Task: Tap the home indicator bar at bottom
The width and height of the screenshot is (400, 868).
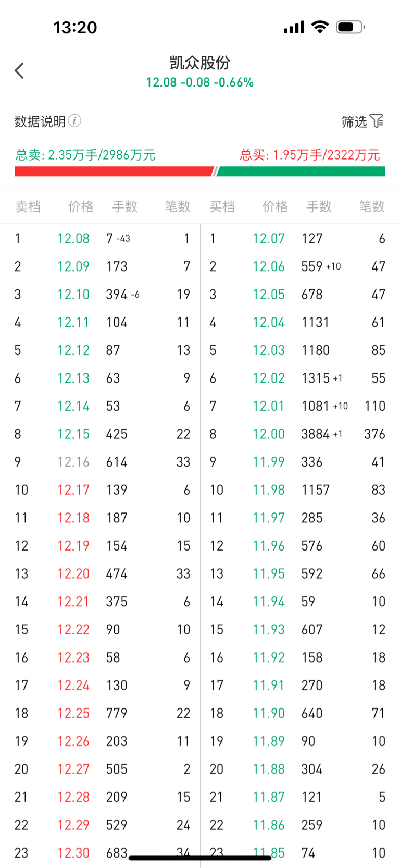Action: pyautogui.click(x=200, y=857)
